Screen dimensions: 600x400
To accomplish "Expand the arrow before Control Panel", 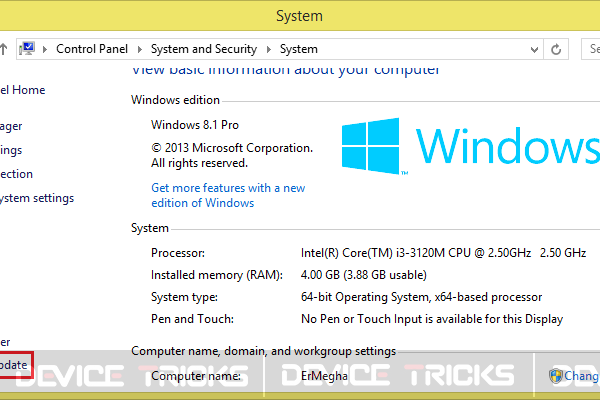I will [45, 49].
